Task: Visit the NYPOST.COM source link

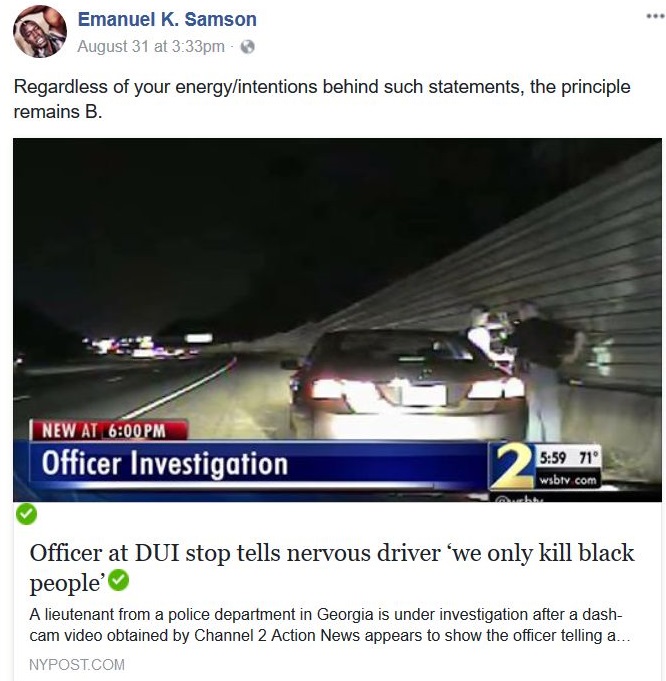Action: (77, 664)
